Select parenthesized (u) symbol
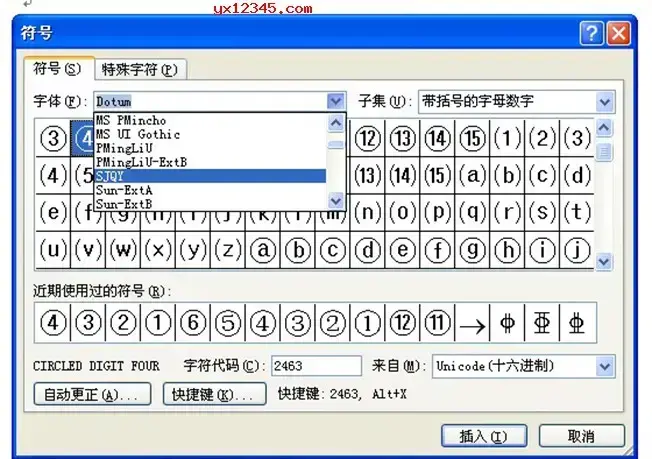 click(x=53, y=250)
